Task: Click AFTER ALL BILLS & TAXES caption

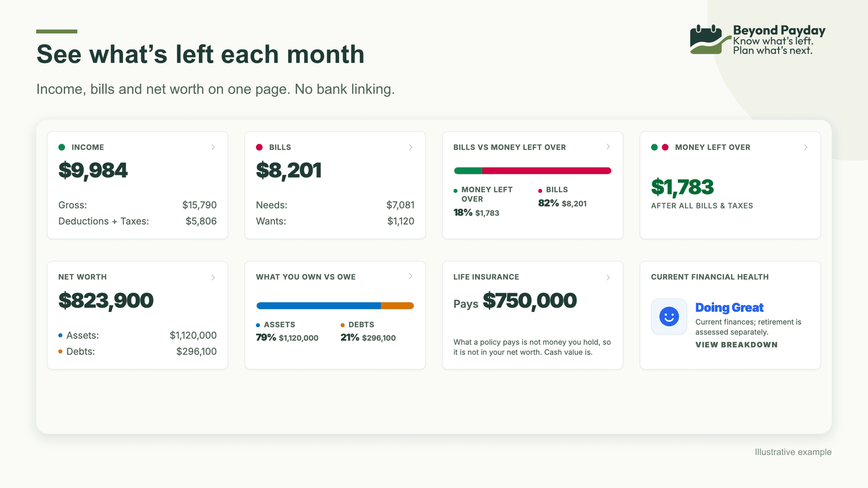Action: (702, 206)
